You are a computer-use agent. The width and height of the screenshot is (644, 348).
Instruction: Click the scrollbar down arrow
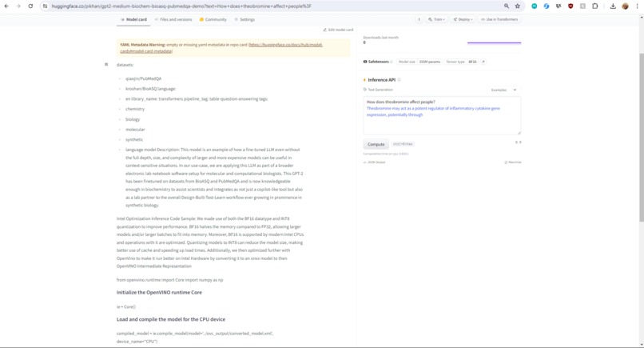(x=641, y=345)
